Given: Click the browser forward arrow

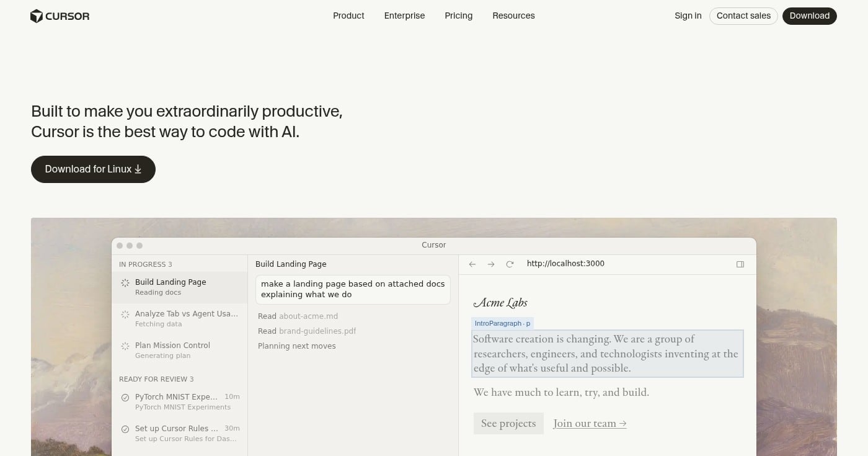Looking at the screenshot, I should coord(490,264).
